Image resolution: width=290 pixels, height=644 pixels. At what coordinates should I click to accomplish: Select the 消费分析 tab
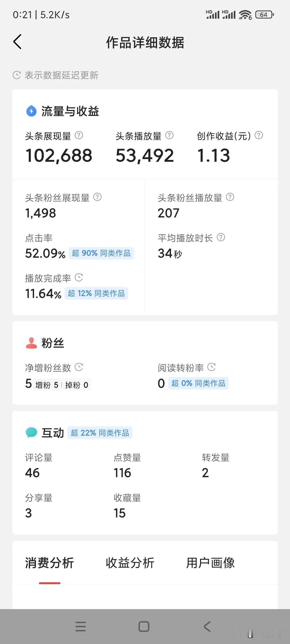click(x=49, y=563)
